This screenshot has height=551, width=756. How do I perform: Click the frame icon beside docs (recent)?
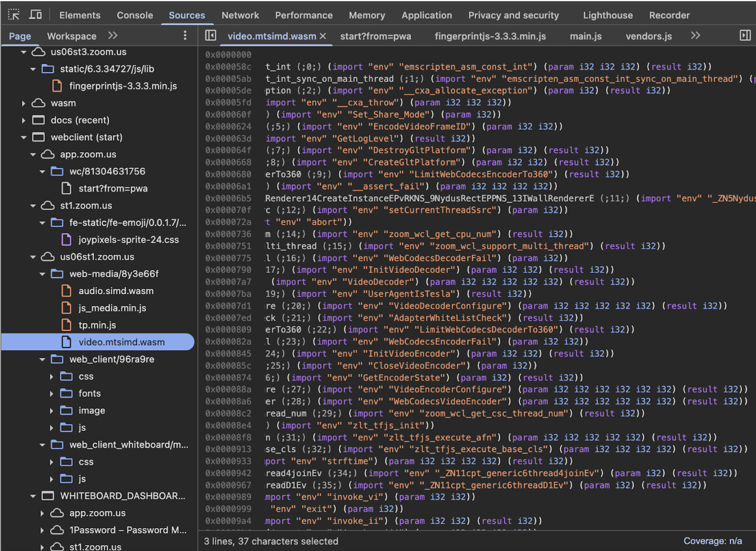(x=38, y=120)
